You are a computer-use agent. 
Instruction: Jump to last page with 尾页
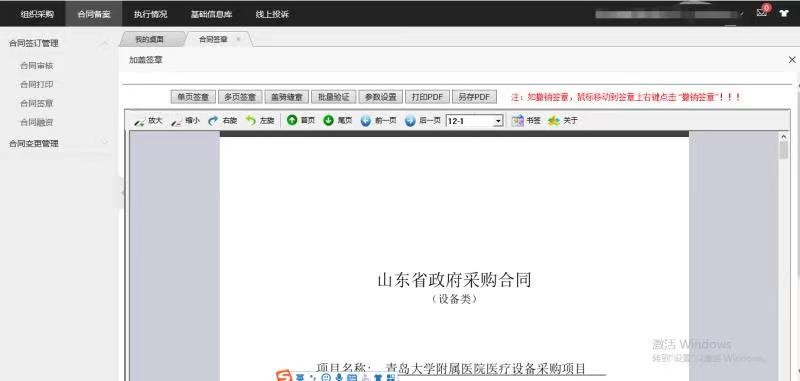[338, 120]
